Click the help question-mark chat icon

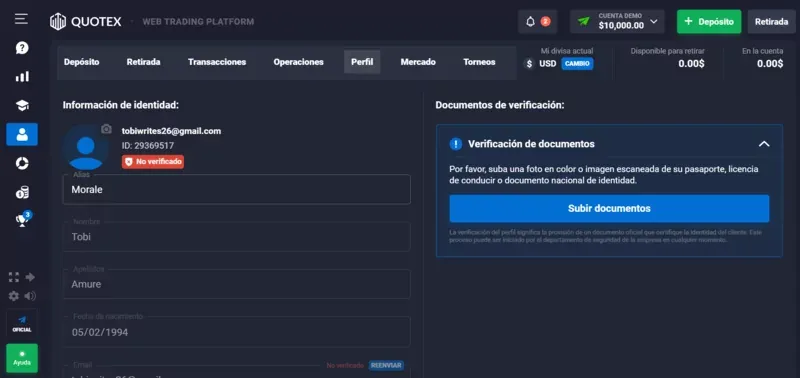coord(22,48)
